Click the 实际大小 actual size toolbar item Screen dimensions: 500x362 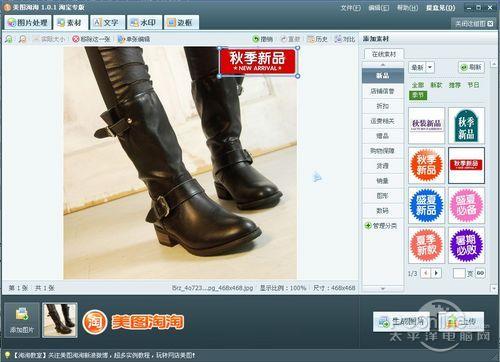tap(49, 39)
